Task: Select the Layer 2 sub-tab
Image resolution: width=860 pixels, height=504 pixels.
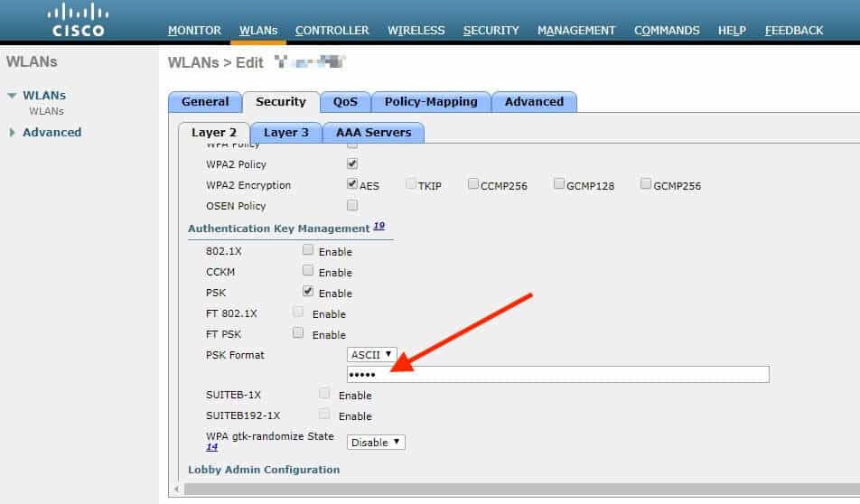Action: pyautogui.click(x=214, y=133)
